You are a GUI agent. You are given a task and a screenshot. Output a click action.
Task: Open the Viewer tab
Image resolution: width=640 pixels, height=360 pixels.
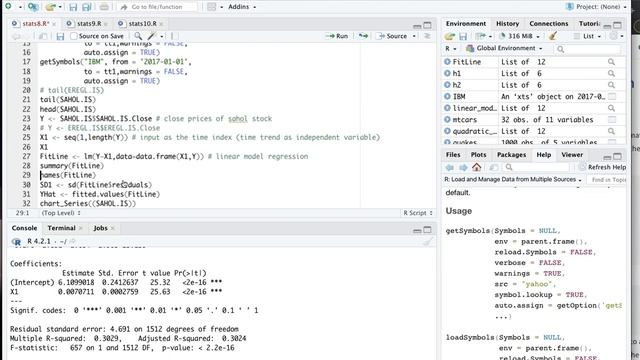click(x=572, y=155)
